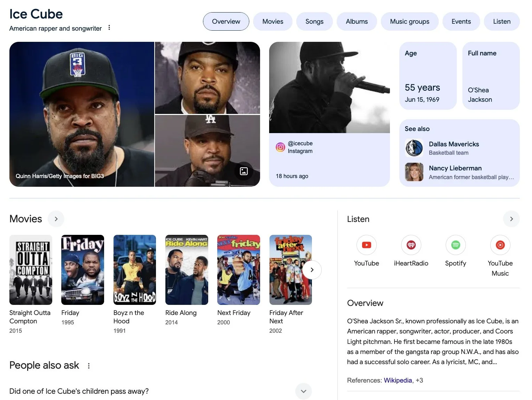Click the Age card showing 55 years
The image size is (532, 400).
[x=428, y=76]
